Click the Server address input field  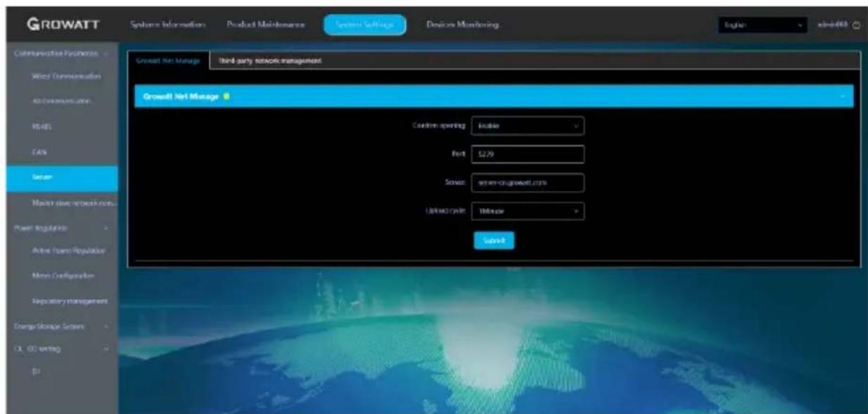pyautogui.click(x=528, y=183)
